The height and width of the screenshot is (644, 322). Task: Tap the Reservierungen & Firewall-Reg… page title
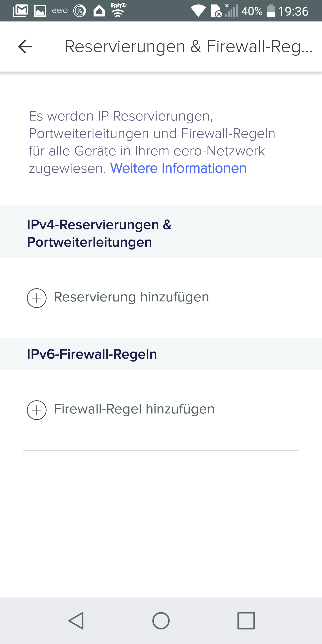(189, 47)
